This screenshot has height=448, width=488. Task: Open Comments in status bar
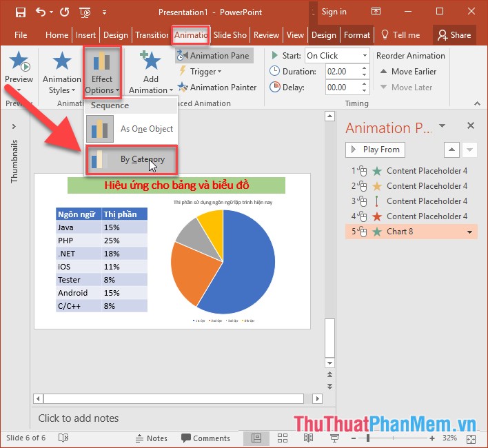pyautogui.click(x=205, y=438)
